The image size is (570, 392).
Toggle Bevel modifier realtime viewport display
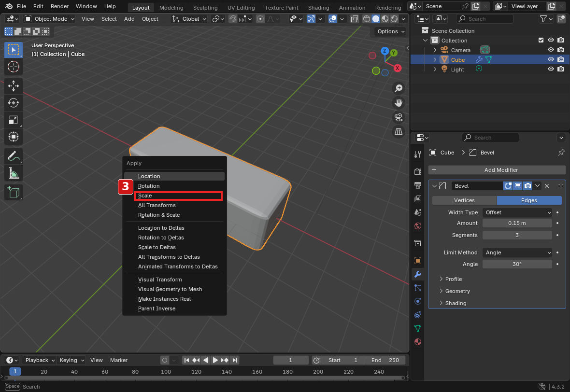click(518, 186)
